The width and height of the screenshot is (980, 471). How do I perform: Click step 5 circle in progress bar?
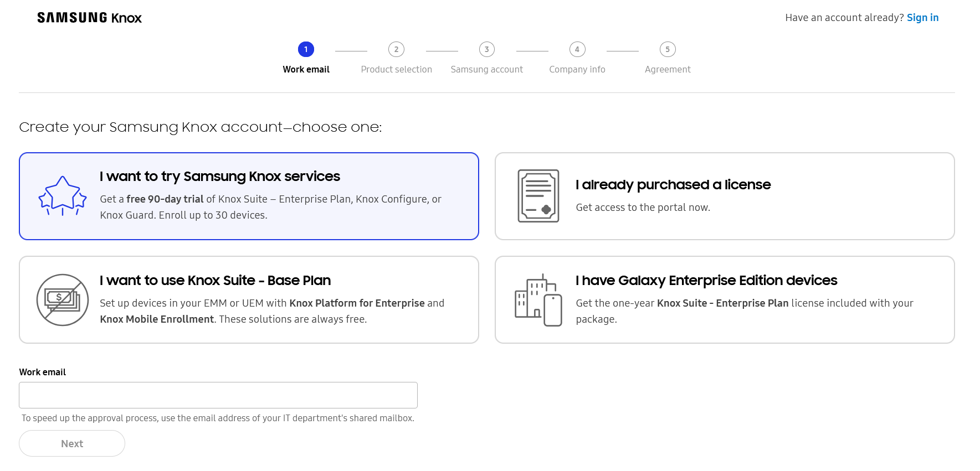[x=667, y=49]
